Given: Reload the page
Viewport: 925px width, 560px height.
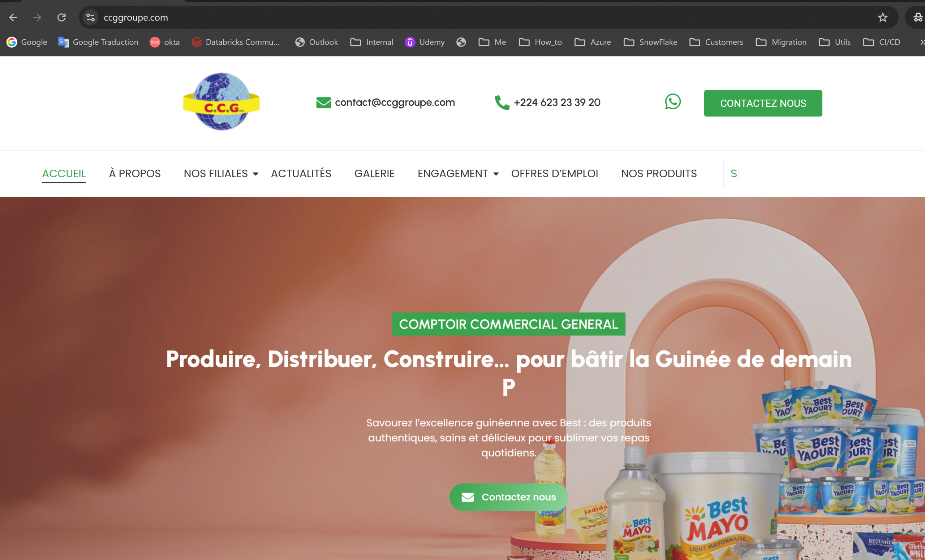Looking at the screenshot, I should pyautogui.click(x=61, y=17).
